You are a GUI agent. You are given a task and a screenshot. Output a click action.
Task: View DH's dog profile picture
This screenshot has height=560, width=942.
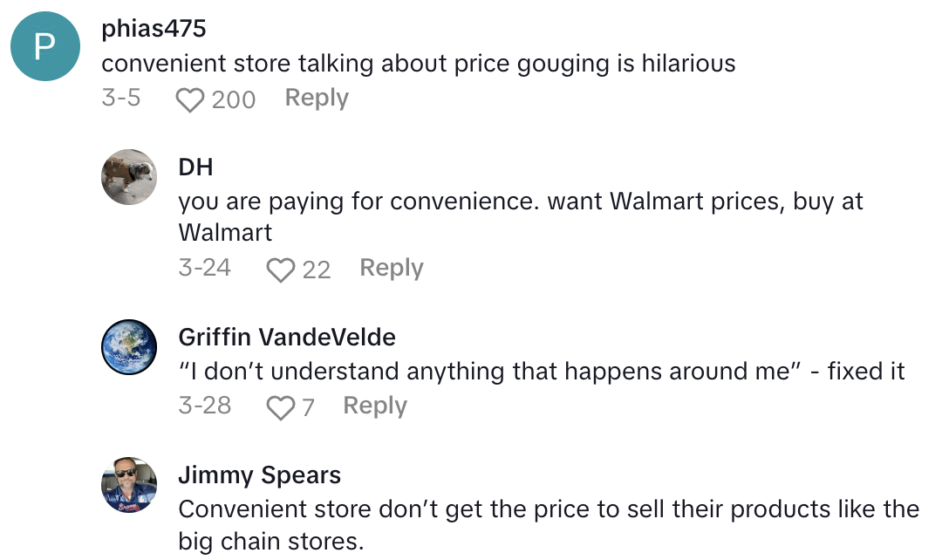130,176
